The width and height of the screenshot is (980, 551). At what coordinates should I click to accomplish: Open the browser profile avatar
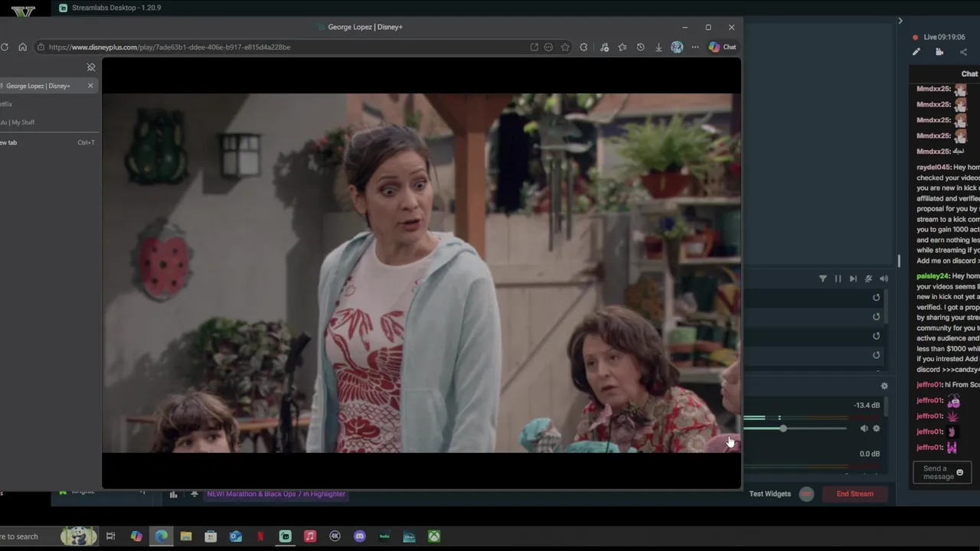(677, 47)
